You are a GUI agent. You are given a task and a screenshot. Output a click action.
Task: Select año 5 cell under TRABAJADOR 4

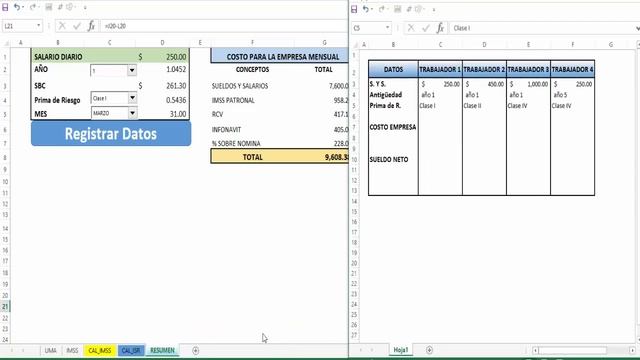point(572,95)
